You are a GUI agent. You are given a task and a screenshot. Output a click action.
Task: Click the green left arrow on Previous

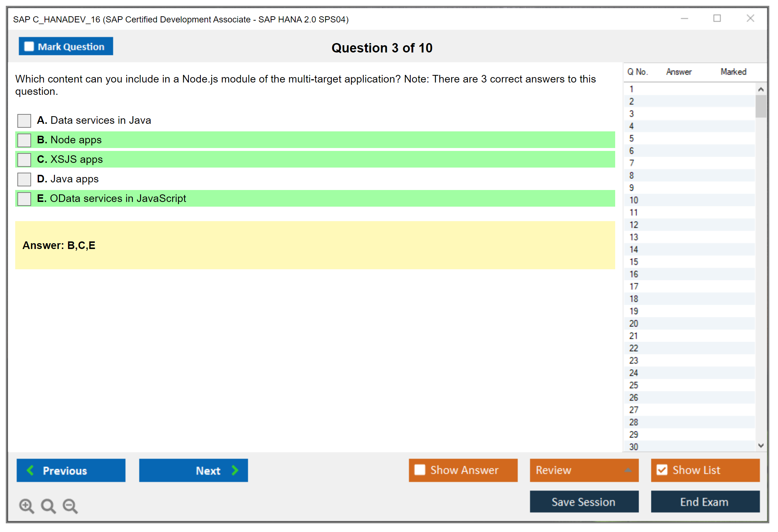[x=30, y=470]
